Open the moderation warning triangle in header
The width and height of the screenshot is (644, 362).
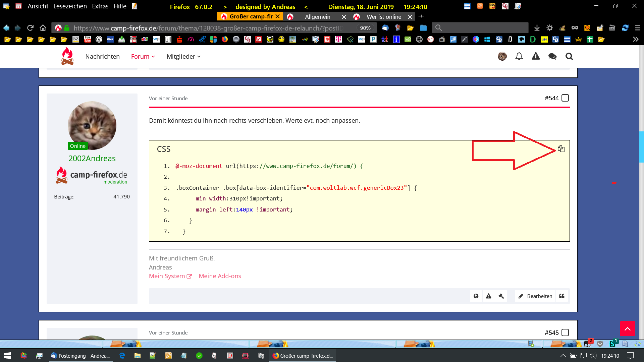coord(536,56)
